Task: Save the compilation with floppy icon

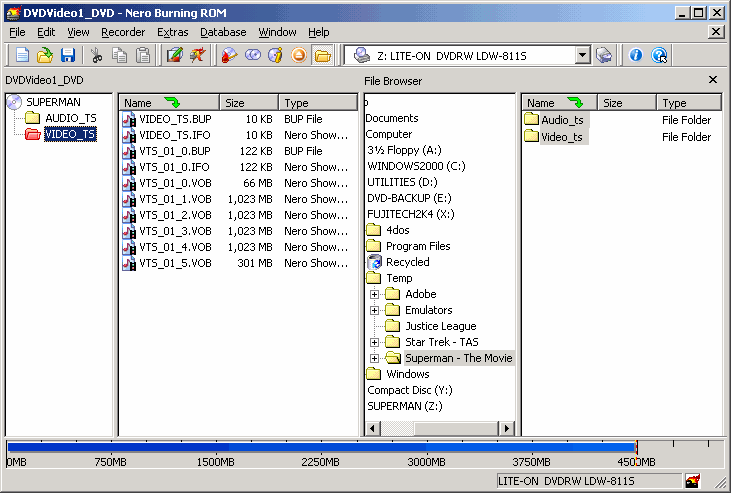Action: 68,55
